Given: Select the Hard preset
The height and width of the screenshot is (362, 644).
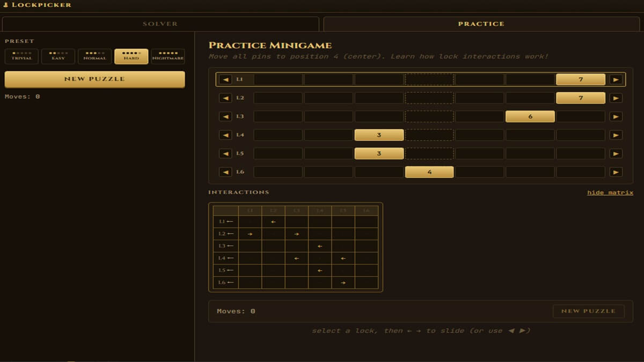Looking at the screenshot, I should tap(131, 56).
